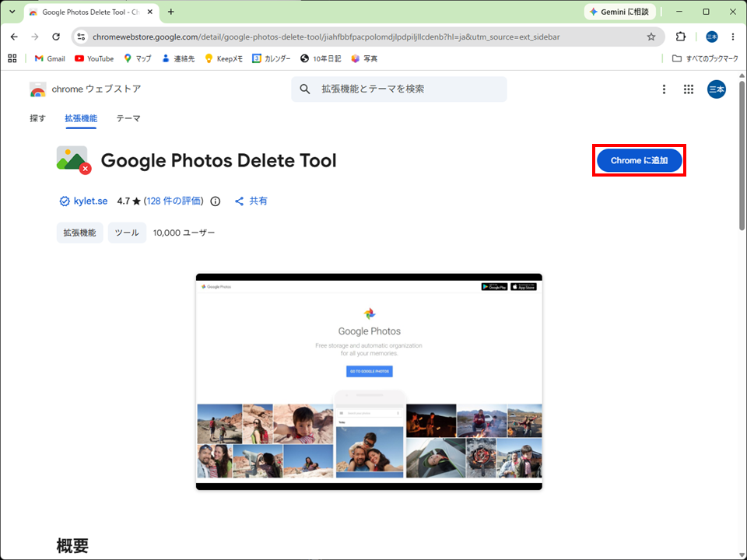Open Chrome's three-dot menu
Screen dimensions: 747x560
733,37
